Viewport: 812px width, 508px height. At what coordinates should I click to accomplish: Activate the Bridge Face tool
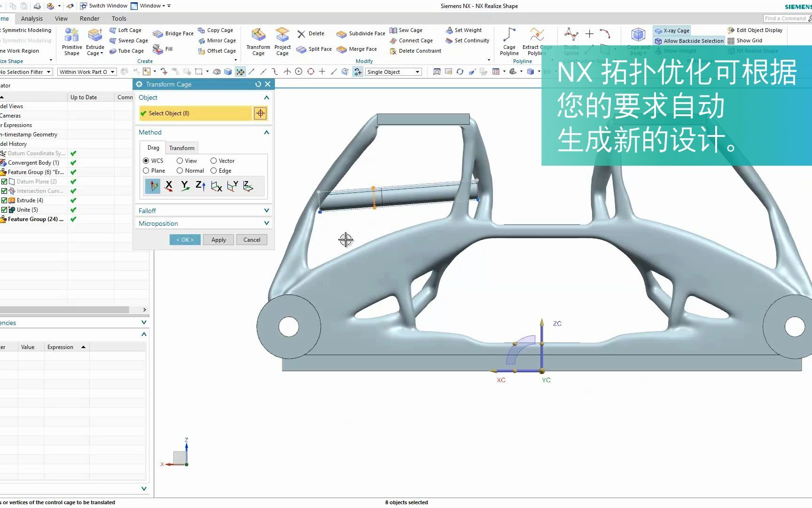tap(173, 33)
